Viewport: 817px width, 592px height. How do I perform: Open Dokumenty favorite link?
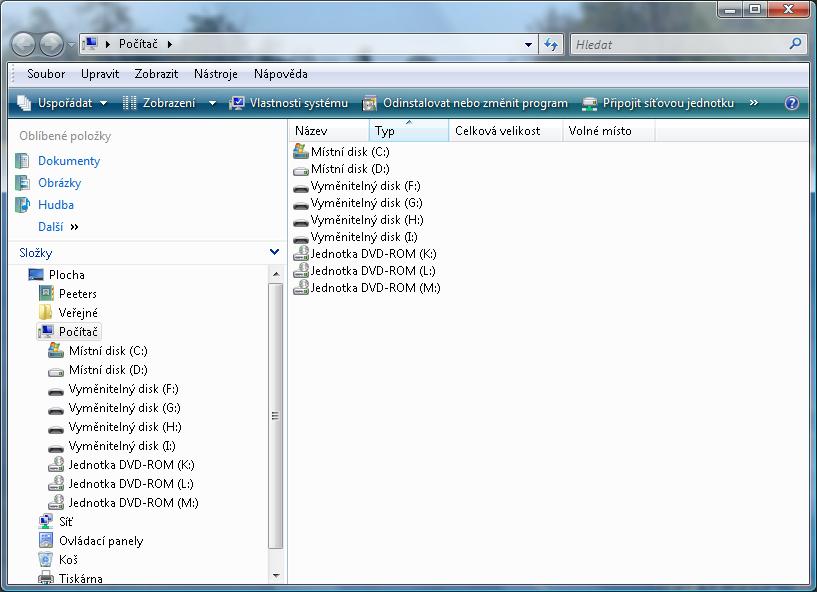point(69,161)
